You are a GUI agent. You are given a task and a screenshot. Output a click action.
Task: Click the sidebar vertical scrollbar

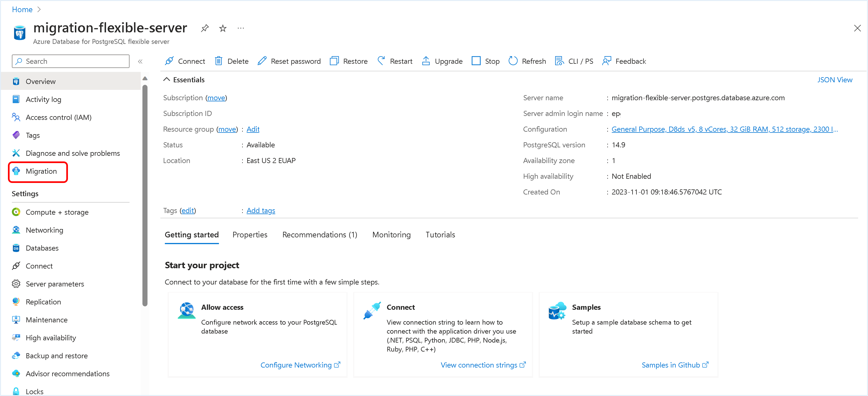pyautogui.click(x=145, y=196)
